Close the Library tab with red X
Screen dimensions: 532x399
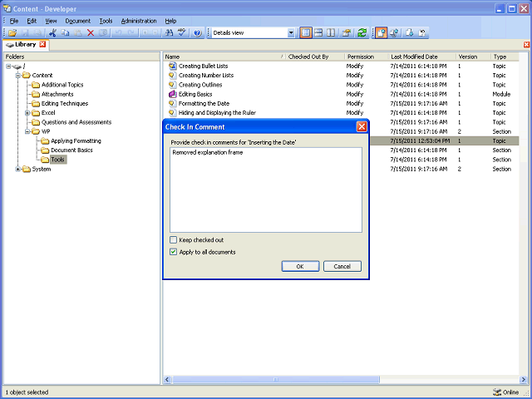point(42,44)
